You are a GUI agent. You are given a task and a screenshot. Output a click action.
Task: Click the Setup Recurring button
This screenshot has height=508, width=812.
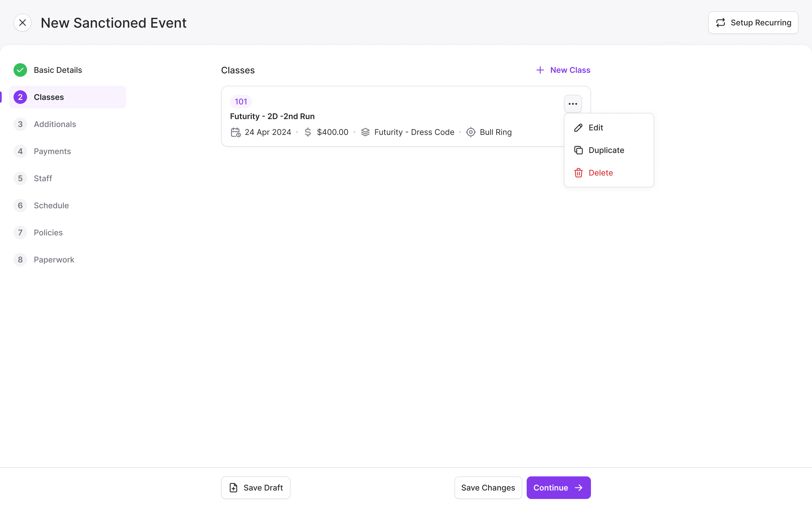point(753,23)
